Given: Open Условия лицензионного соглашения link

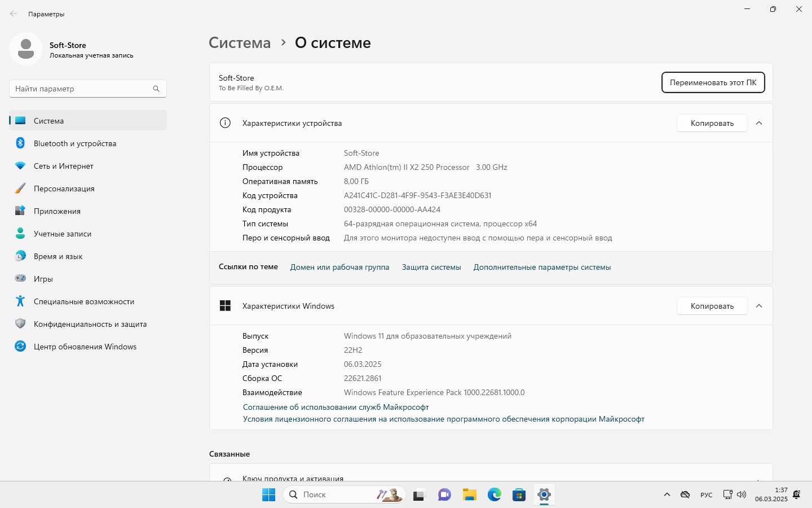Looking at the screenshot, I should tap(443, 419).
